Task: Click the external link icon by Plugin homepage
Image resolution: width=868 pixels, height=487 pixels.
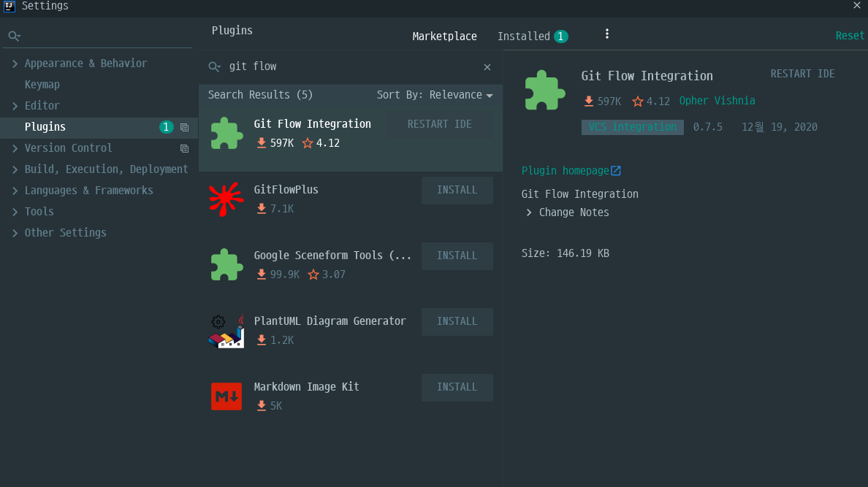Action: (x=616, y=170)
